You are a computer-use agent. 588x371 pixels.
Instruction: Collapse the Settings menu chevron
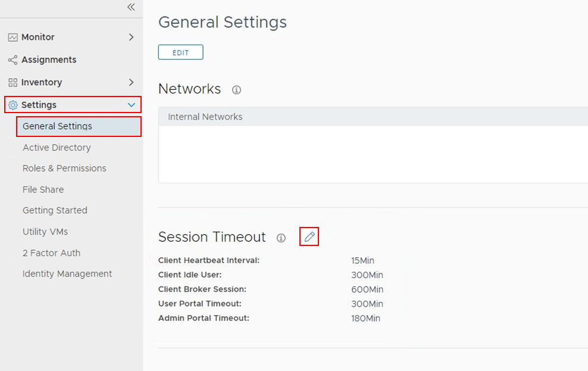point(132,105)
